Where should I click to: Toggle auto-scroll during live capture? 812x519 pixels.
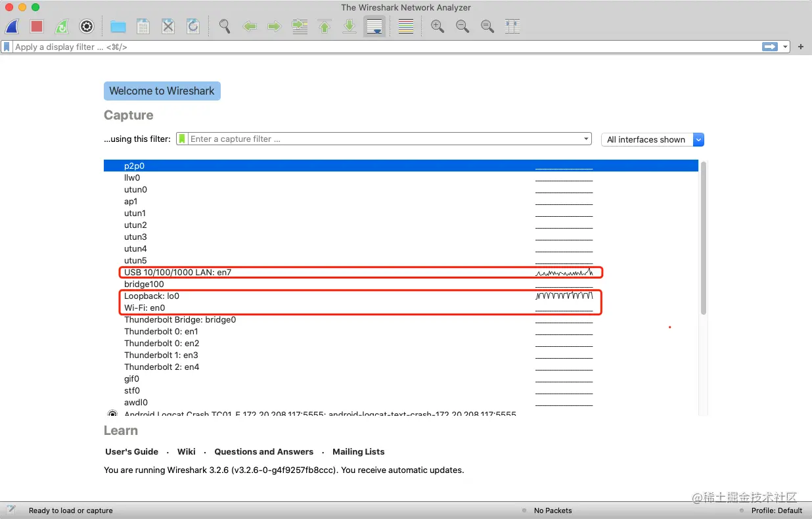coord(374,26)
